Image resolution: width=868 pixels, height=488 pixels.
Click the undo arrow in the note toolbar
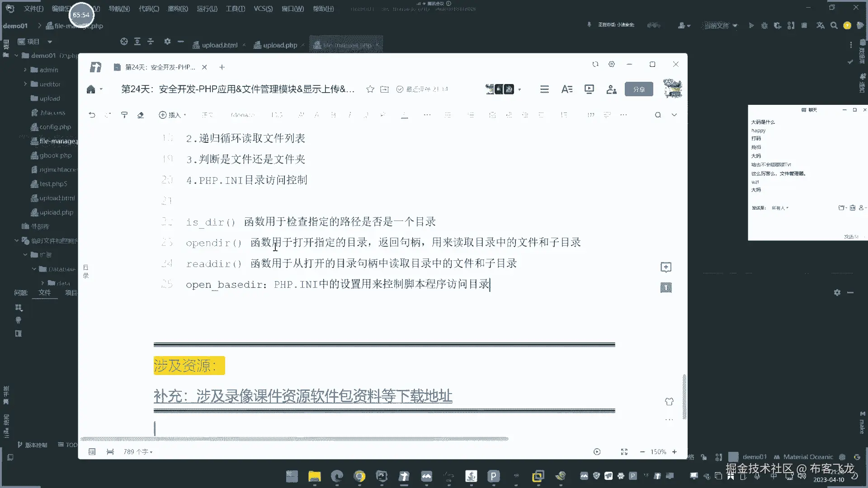(x=92, y=115)
